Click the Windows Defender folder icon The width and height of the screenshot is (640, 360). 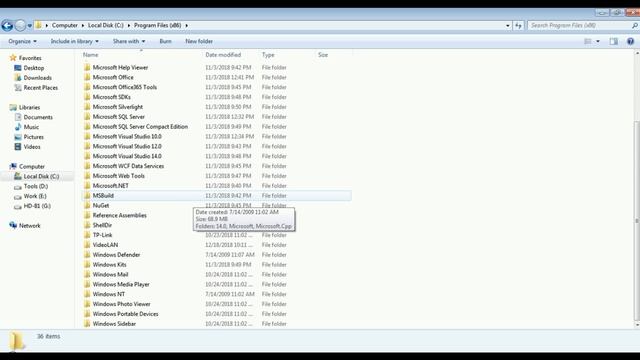tap(87, 255)
